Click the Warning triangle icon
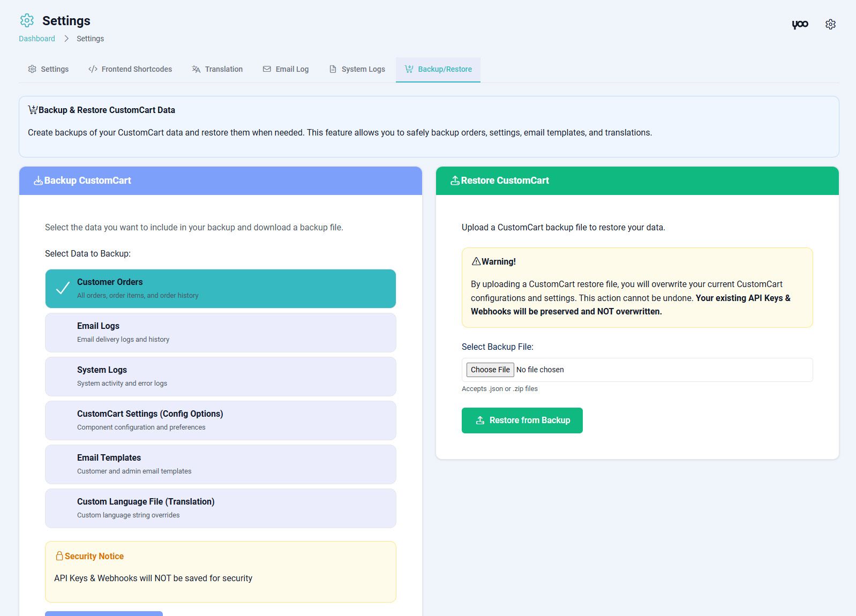This screenshot has width=856, height=616. tap(476, 261)
